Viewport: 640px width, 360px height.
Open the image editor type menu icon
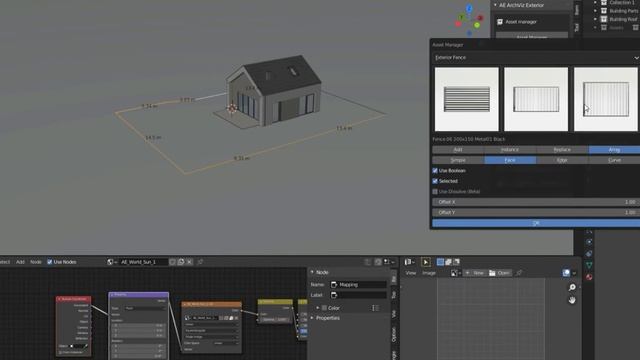coord(409,262)
